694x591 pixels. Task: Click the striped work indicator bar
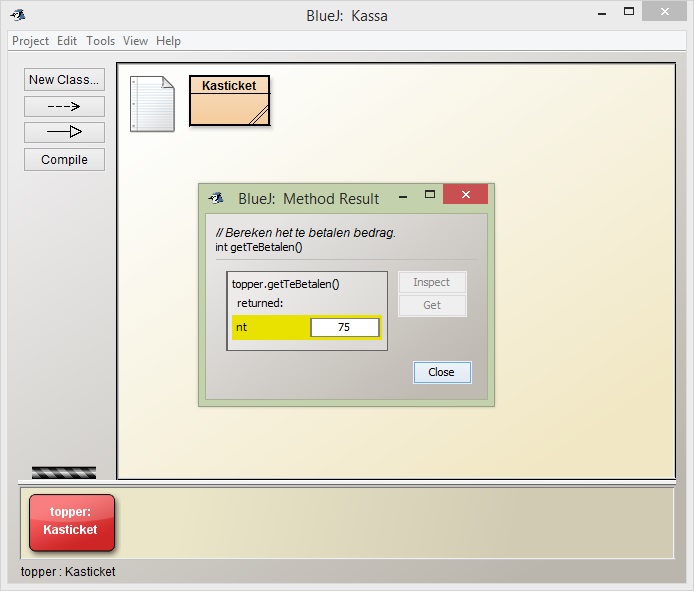(x=64, y=472)
